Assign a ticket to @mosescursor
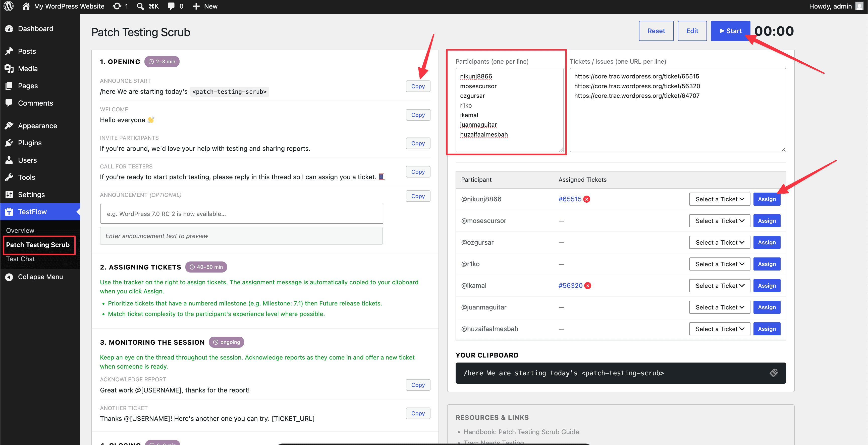Viewport: 868px width, 445px height. (x=767, y=221)
